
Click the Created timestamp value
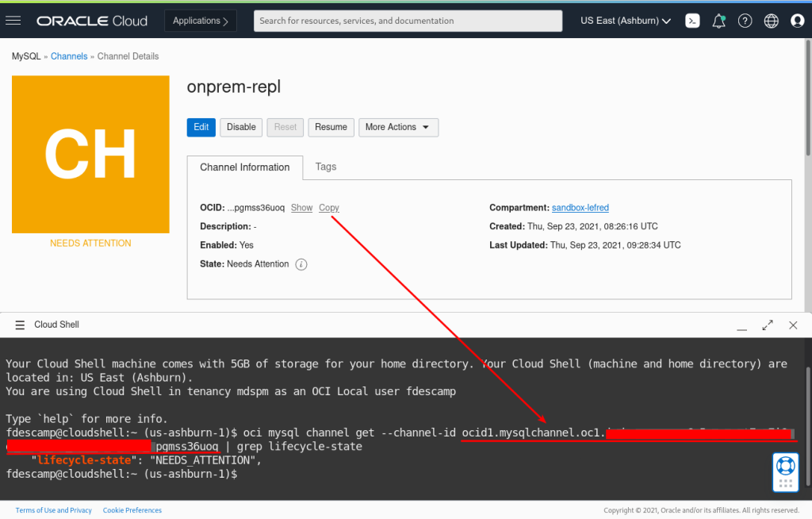point(592,227)
